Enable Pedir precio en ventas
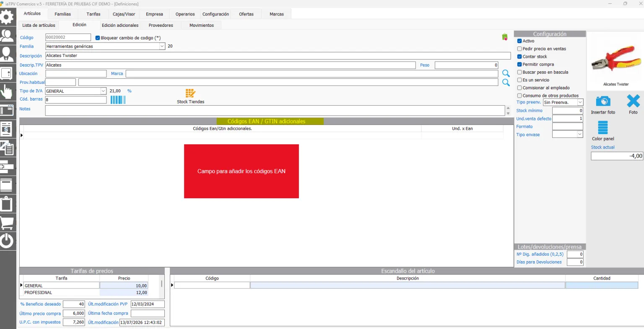This screenshot has height=329, width=644. pyautogui.click(x=519, y=49)
